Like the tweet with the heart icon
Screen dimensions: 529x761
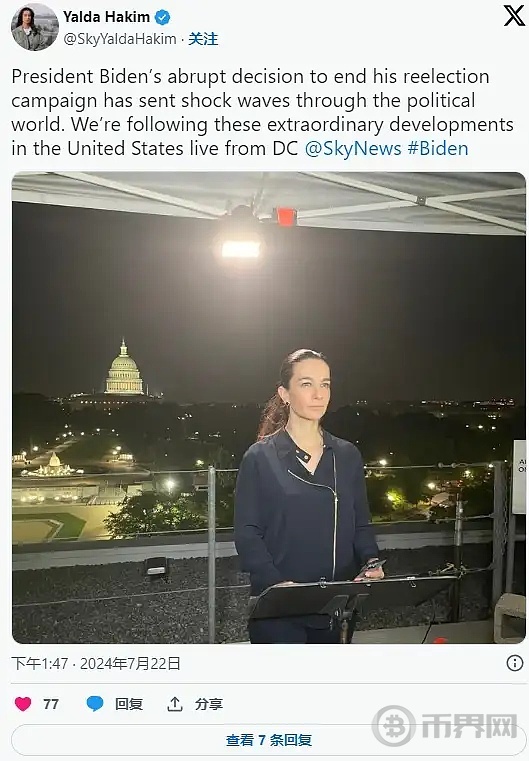(23, 704)
